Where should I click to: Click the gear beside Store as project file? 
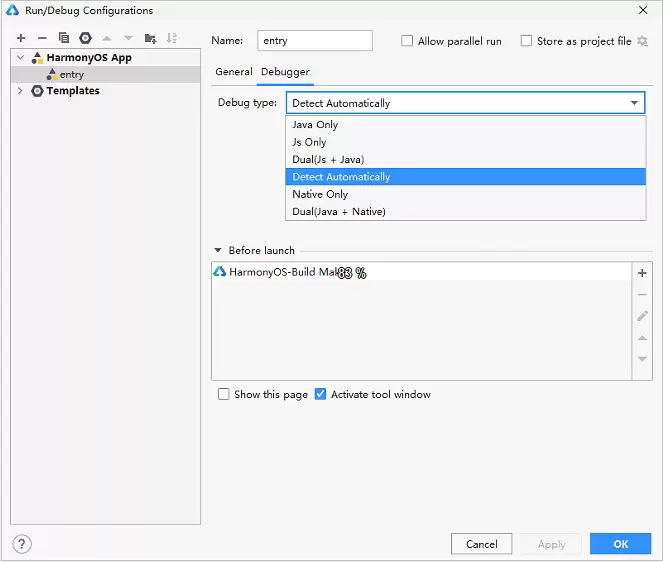642,41
